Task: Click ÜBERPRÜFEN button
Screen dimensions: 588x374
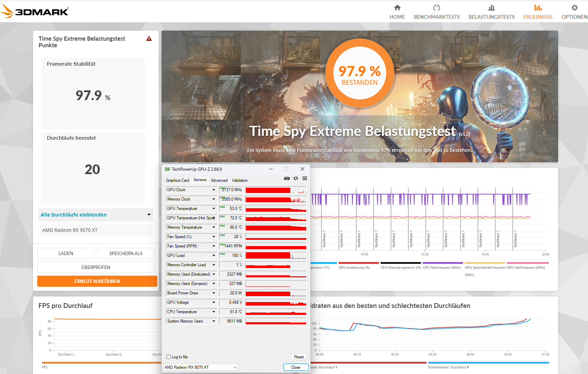Action: tap(96, 267)
